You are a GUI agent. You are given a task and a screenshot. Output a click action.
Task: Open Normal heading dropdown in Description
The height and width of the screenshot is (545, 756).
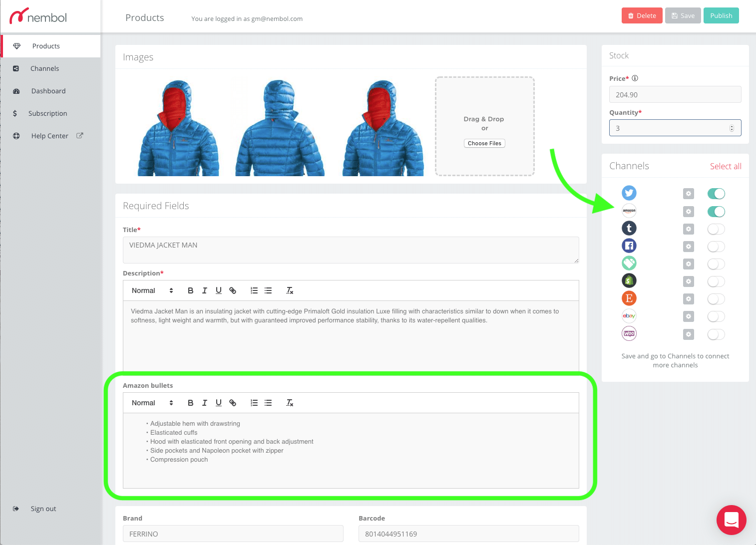152,290
